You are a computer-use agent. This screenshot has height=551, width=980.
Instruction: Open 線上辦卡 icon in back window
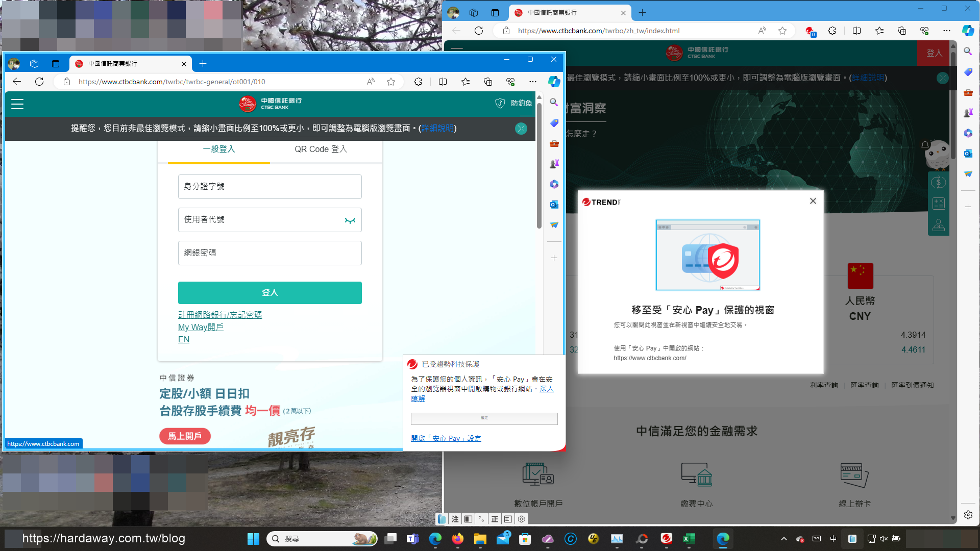[x=854, y=474]
